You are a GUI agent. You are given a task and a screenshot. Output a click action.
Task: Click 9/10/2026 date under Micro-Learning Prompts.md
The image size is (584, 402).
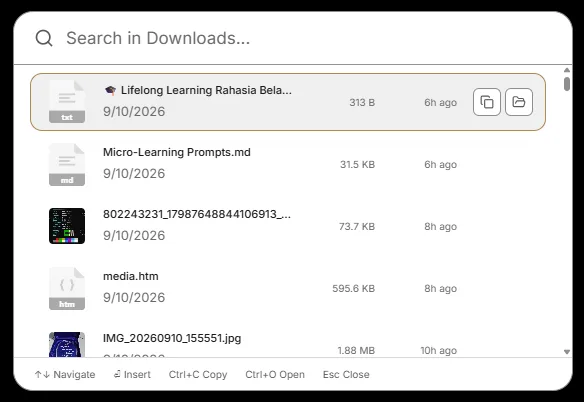click(134, 173)
